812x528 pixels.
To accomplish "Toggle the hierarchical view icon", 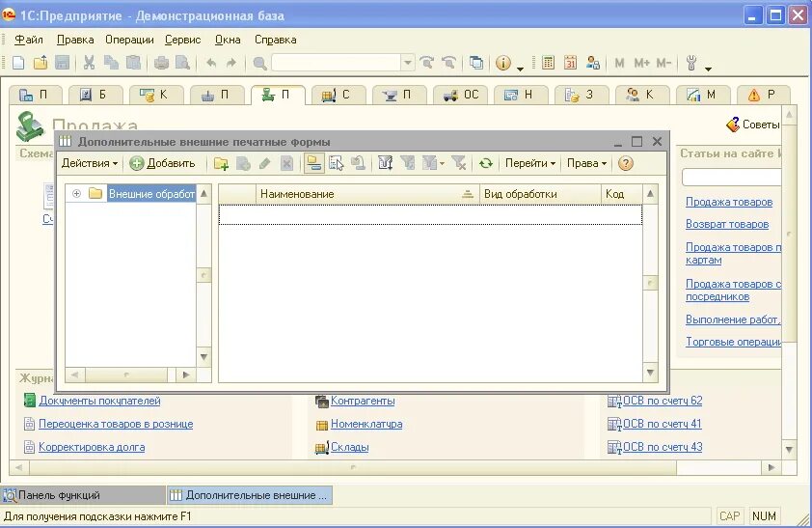I will (x=313, y=164).
